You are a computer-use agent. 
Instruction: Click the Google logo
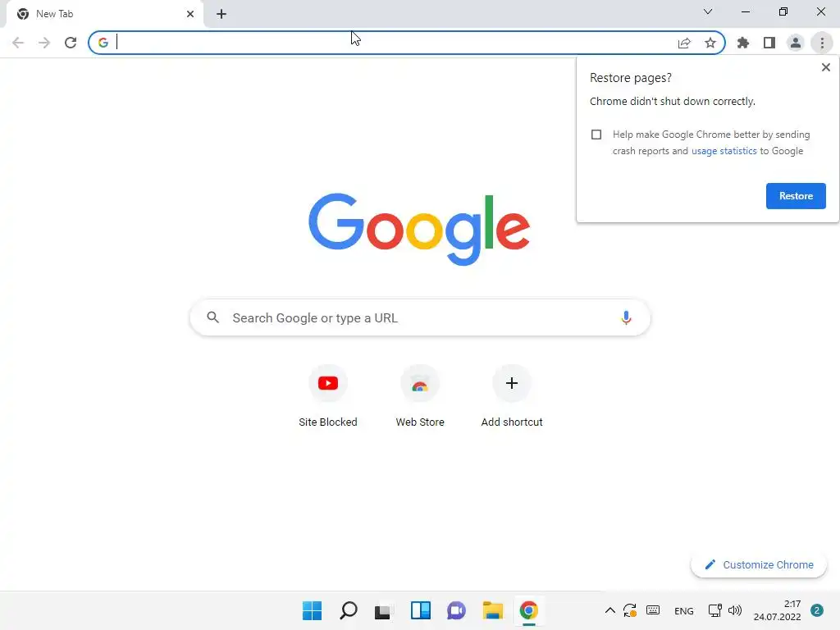point(419,230)
